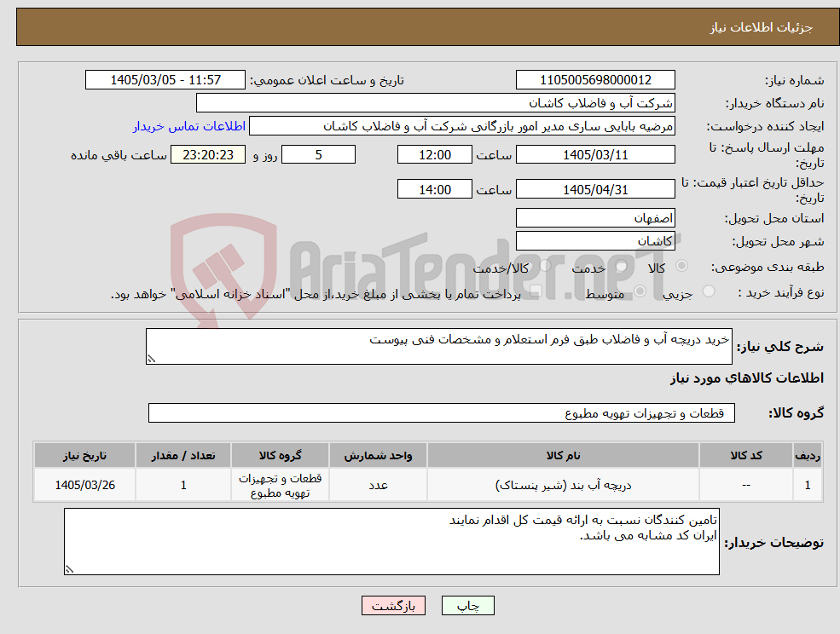Viewport: 840px width, 634px height.
Task: Click the remaining time field 23:20:23
Action: point(208,155)
